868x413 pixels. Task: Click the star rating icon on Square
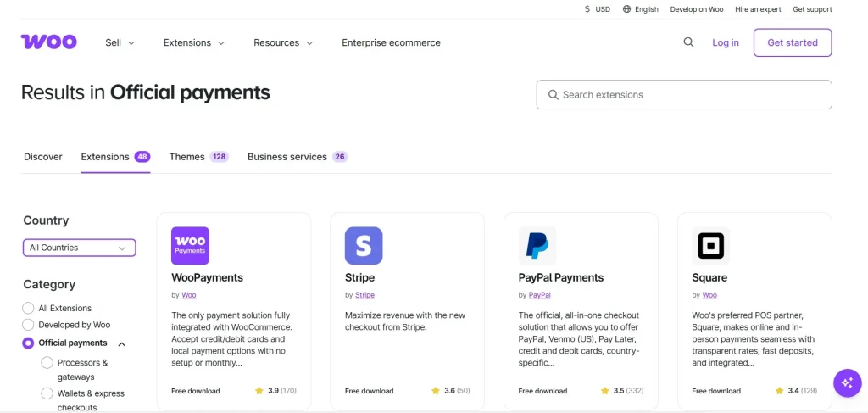point(780,391)
